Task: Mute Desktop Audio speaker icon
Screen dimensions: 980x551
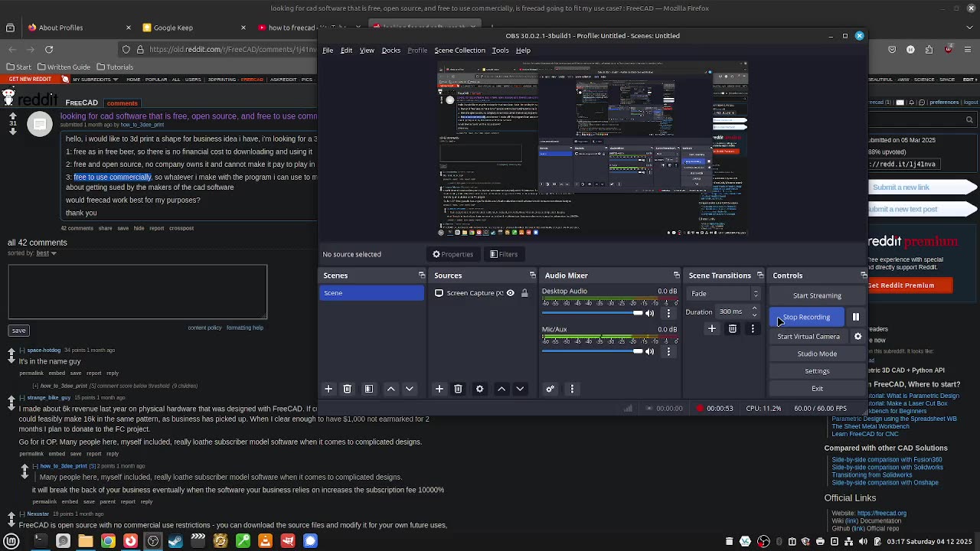Action: (x=650, y=313)
